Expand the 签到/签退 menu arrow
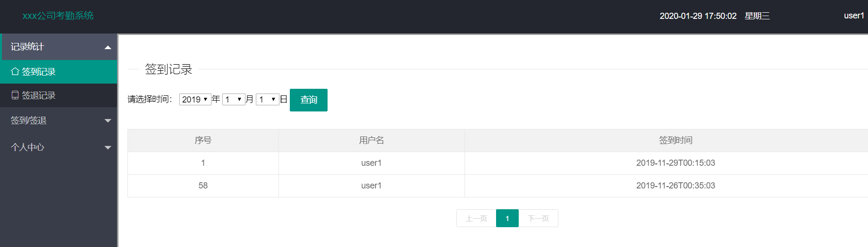868x247 pixels. point(108,121)
